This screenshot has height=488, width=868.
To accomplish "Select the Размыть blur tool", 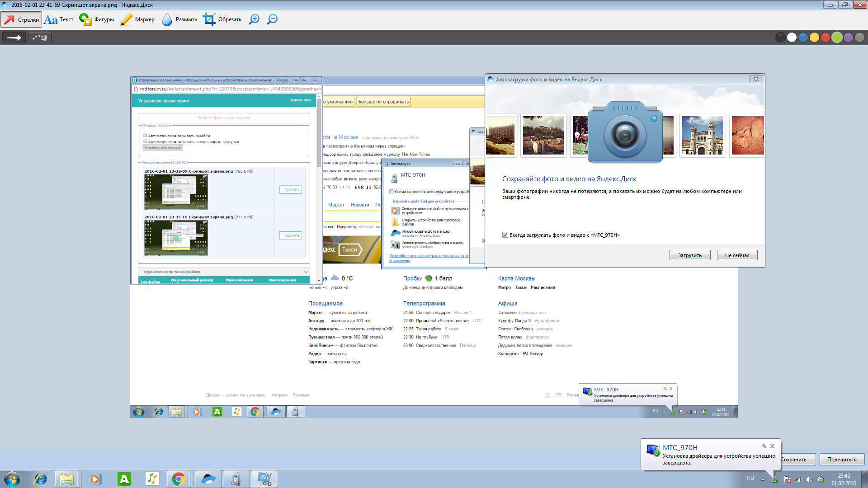I will pyautogui.click(x=179, y=19).
